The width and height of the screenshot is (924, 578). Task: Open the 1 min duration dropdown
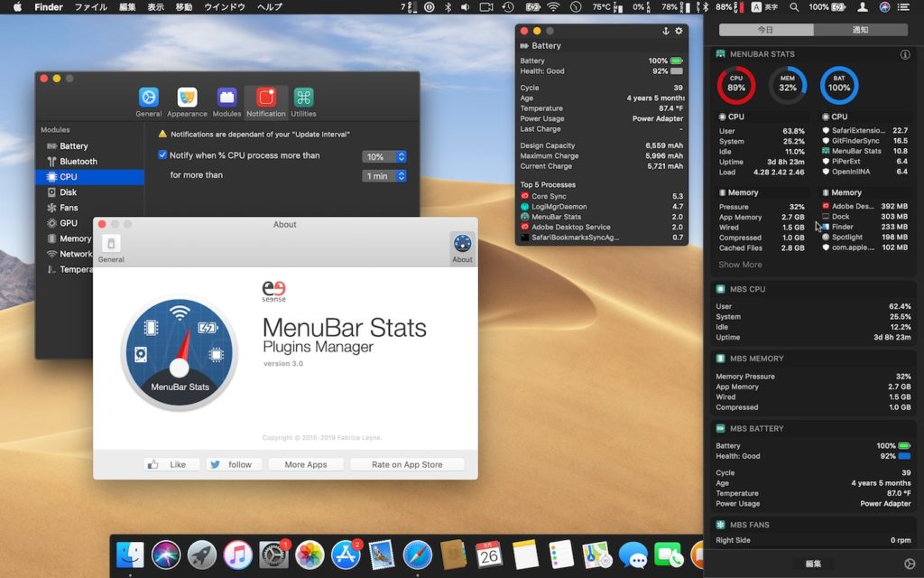[383, 176]
